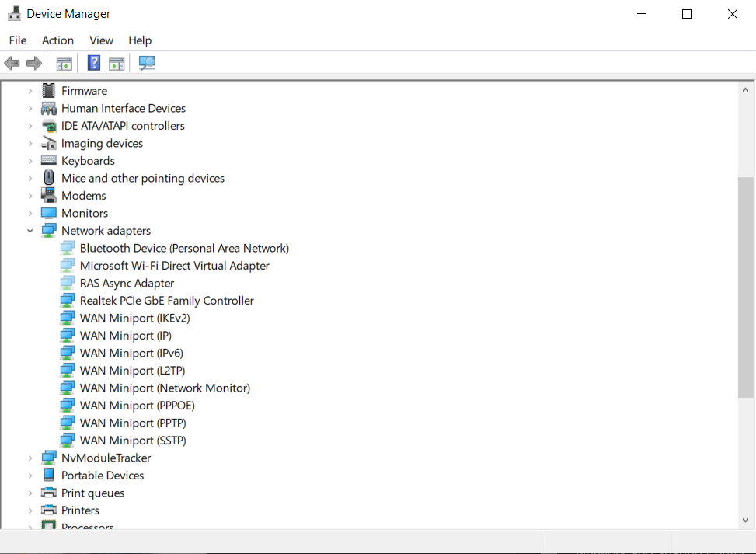Image resolution: width=756 pixels, height=554 pixels.
Task: Click the Device Manager title bar icon
Action: click(14, 13)
